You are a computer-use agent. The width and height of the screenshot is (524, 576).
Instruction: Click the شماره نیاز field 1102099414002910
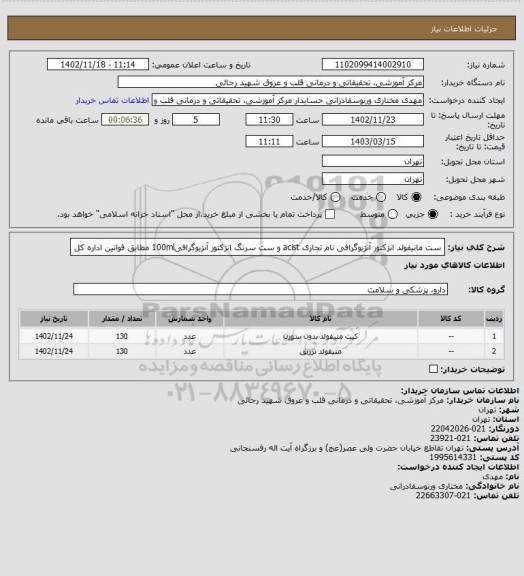coord(373,64)
